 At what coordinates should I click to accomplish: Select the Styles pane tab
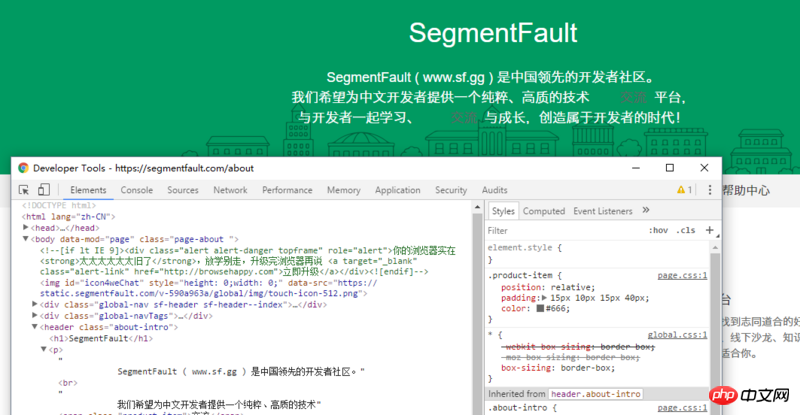tap(503, 211)
